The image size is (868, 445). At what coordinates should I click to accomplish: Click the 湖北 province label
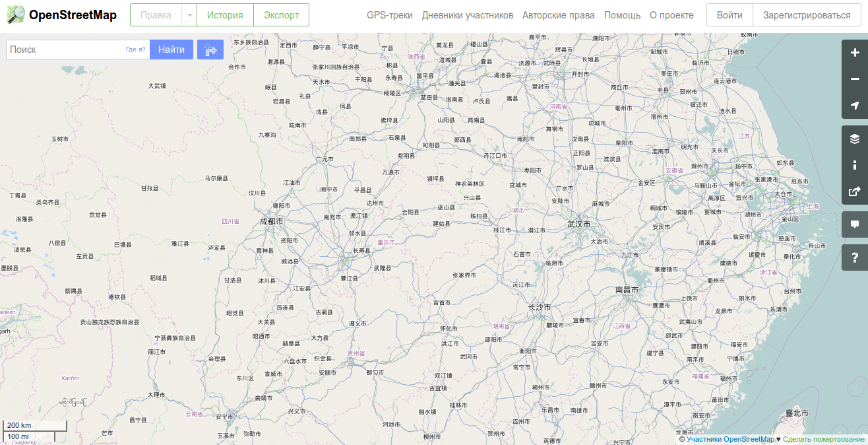click(x=518, y=211)
